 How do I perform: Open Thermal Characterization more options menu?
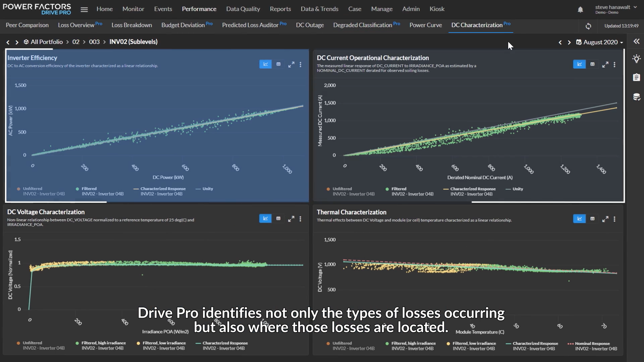pos(614,219)
